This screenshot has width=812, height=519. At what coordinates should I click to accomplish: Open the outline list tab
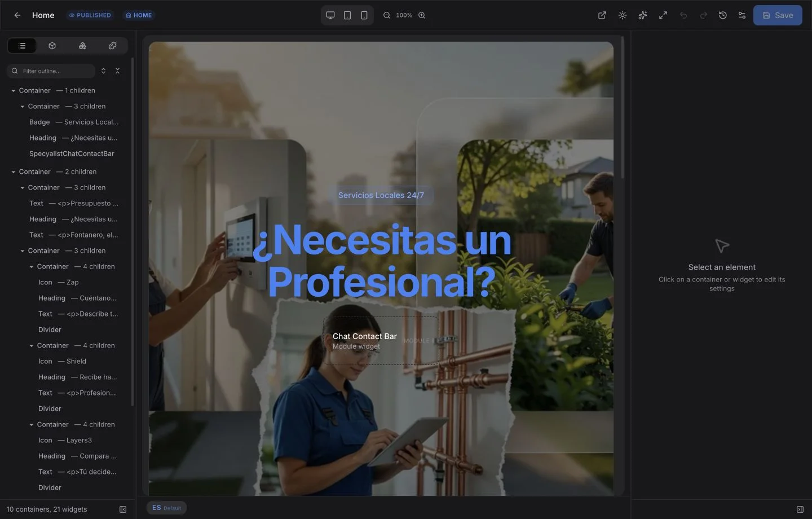coord(22,46)
